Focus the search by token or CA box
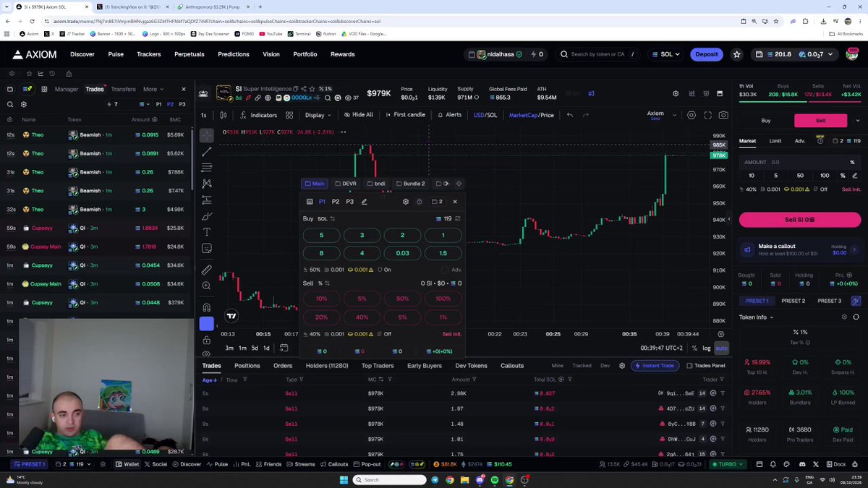868x488 pixels. click(x=600, y=54)
